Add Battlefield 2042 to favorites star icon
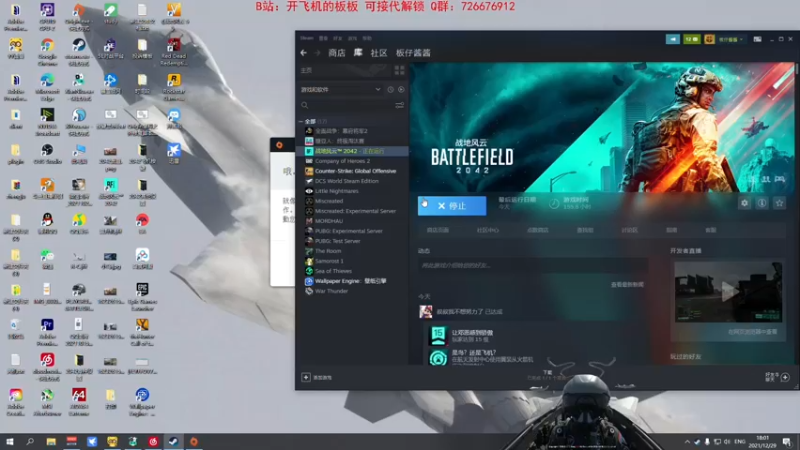 click(x=779, y=203)
